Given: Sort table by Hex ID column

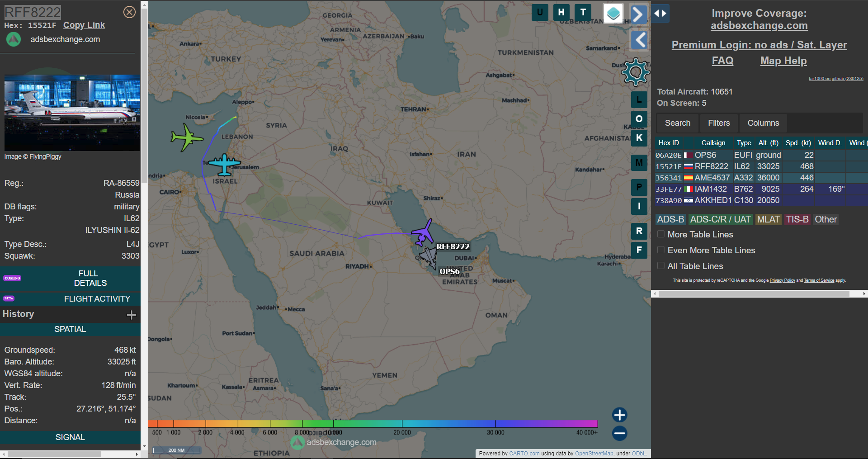Looking at the screenshot, I should 669,143.
